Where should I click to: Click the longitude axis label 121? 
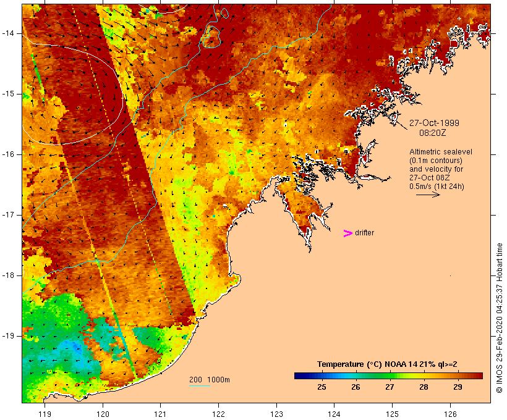[160, 414]
